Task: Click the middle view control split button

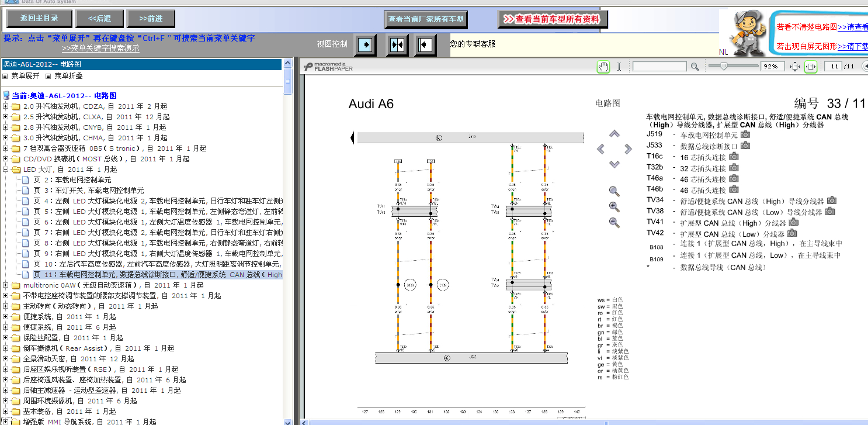Action: click(x=397, y=45)
